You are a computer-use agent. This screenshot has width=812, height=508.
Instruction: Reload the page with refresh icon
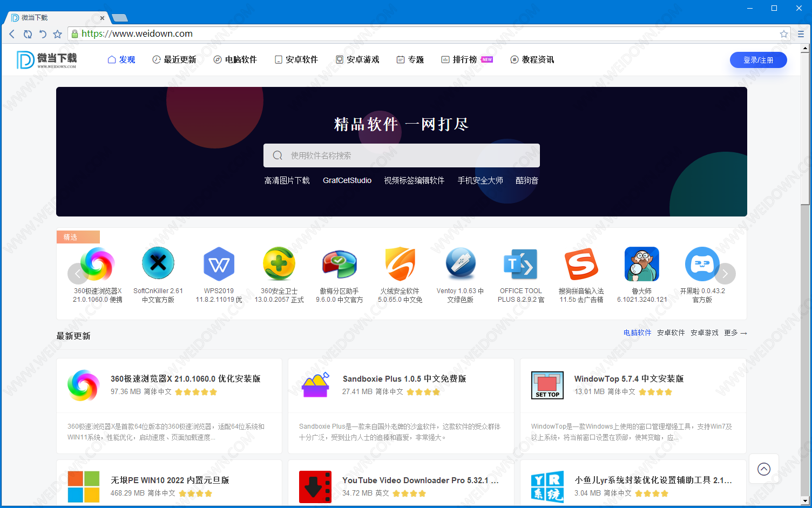pos(28,34)
